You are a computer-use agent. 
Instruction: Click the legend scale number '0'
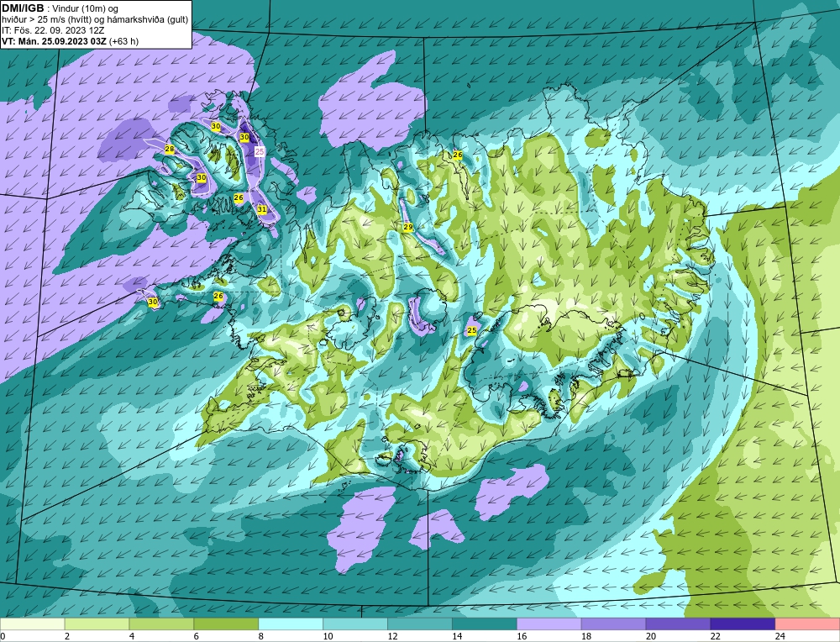[x=3, y=636]
